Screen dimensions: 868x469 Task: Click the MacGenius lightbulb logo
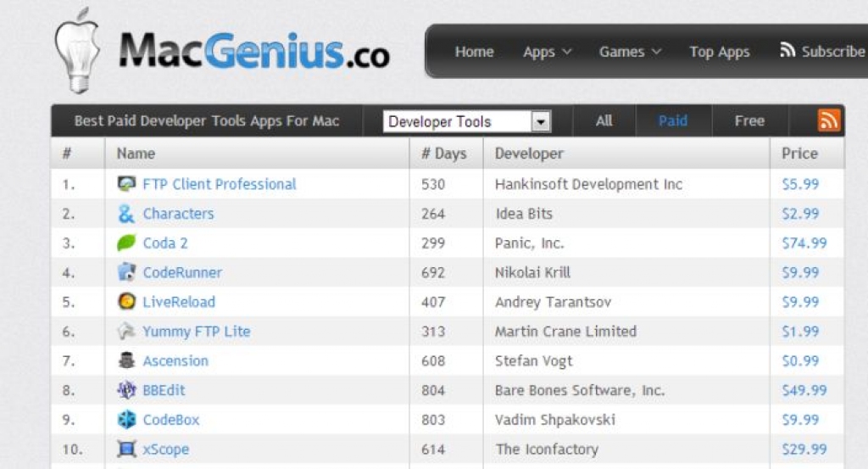77,50
